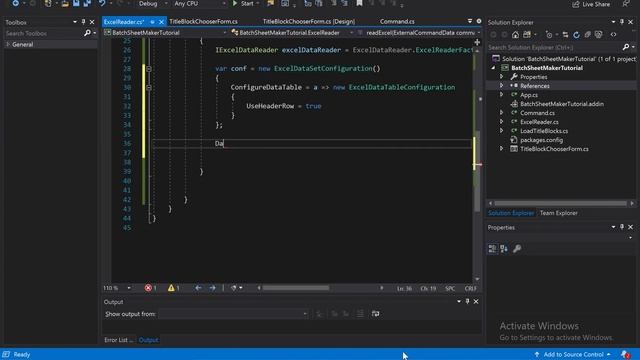Click the Toolbox search magnifier icon
This screenshot has width=640, height=360.
click(x=87, y=33)
